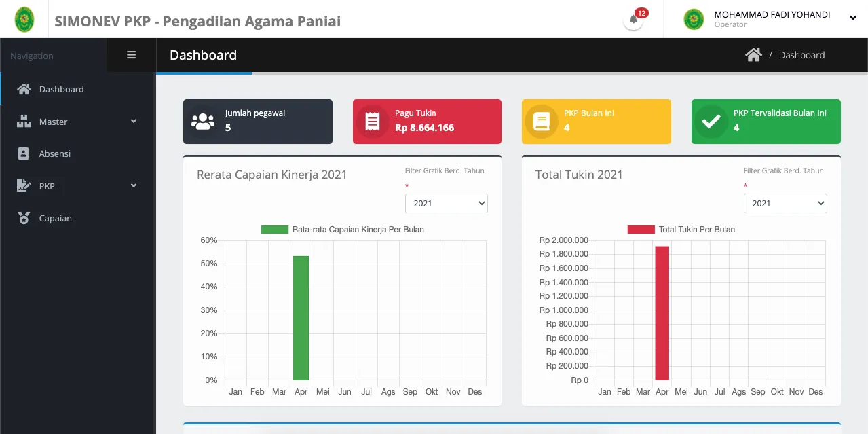The image size is (868, 434).
Task: Click the MOHAMMAD FADI YOHANDI user name
Action: [772, 14]
